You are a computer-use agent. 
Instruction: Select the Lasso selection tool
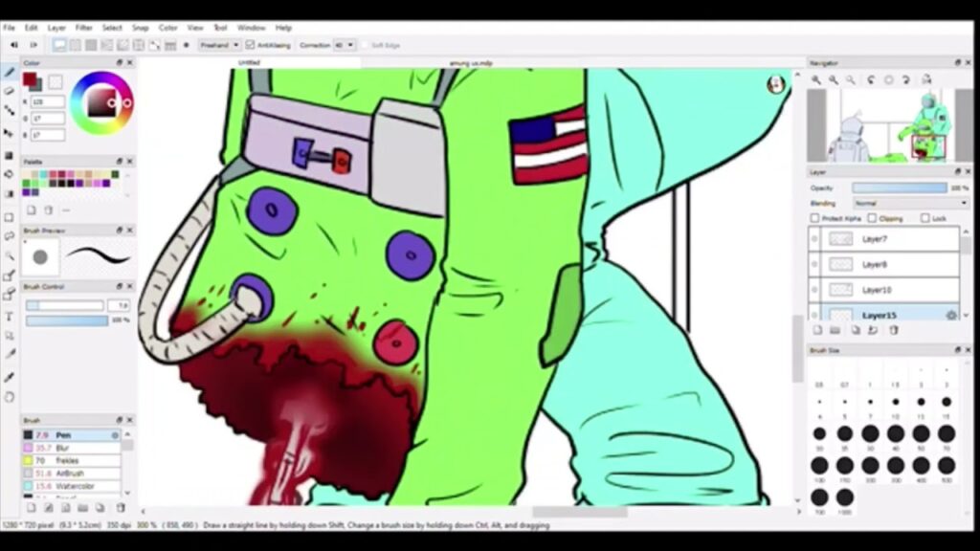(x=10, y=236)
